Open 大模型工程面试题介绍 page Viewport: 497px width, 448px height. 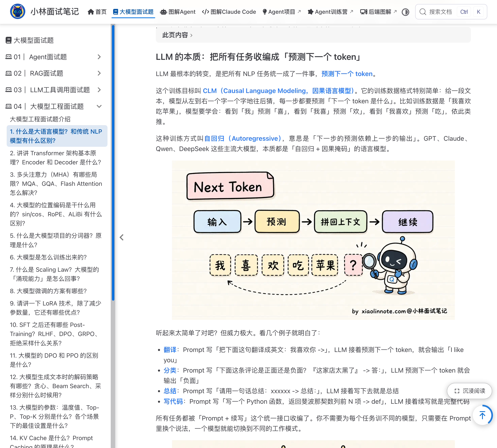coord(40,119)
